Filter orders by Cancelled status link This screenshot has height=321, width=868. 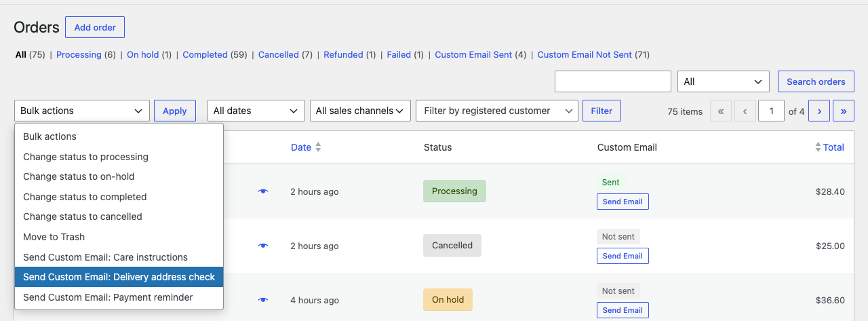click(278, 54)
